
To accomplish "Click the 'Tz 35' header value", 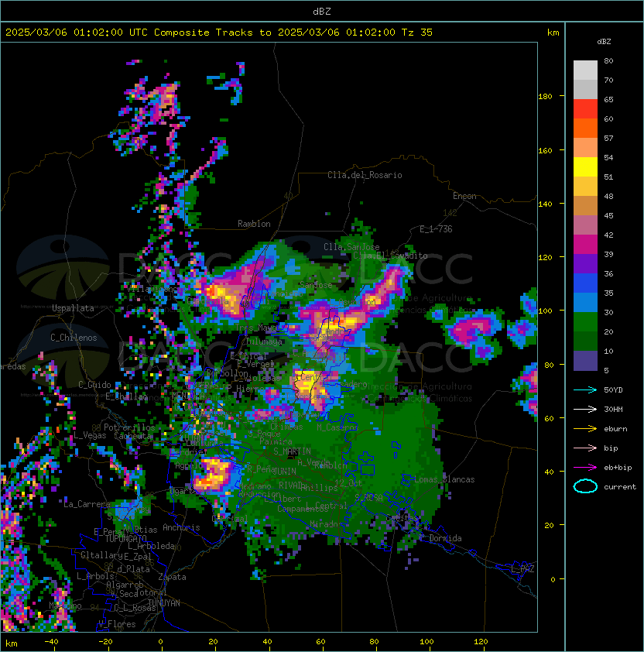I will [417, 33].
